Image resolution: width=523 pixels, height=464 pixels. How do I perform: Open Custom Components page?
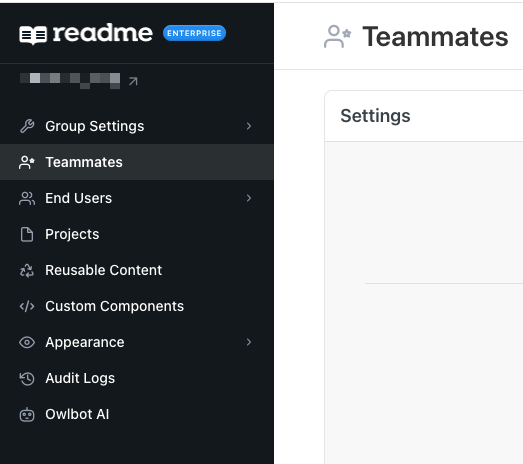click(x=137, y=306)
